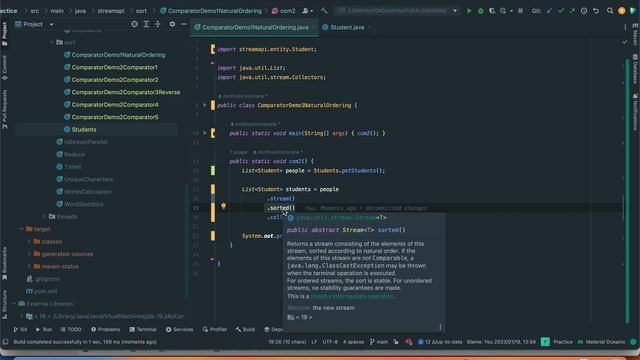Click 'stateful intermediate operation' link in docs popup
Screen dimensions: 640x360
pyautogui.click(x=352, y=296)
